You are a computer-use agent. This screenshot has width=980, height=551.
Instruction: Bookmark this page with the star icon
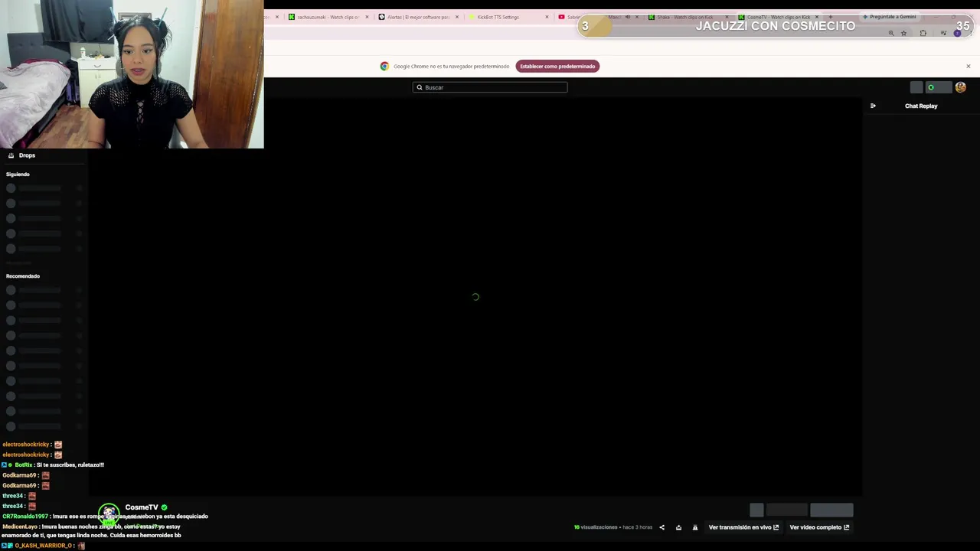coord(903,34)
